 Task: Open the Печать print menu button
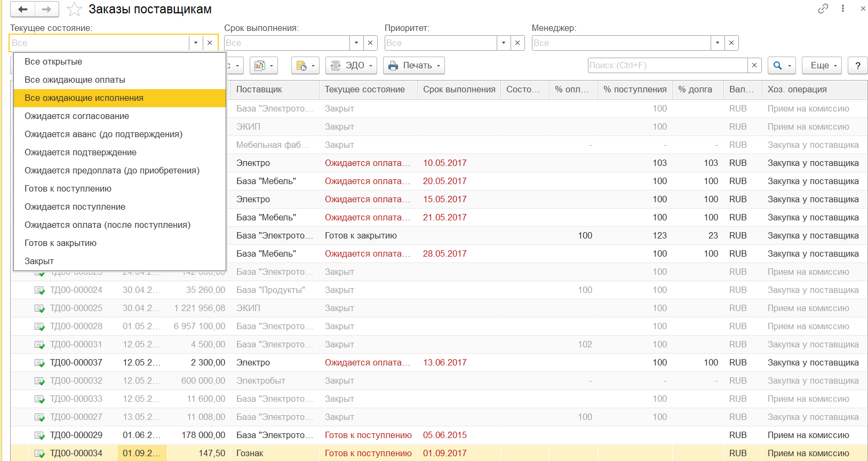pyautogui.click(x=414, y=66)
